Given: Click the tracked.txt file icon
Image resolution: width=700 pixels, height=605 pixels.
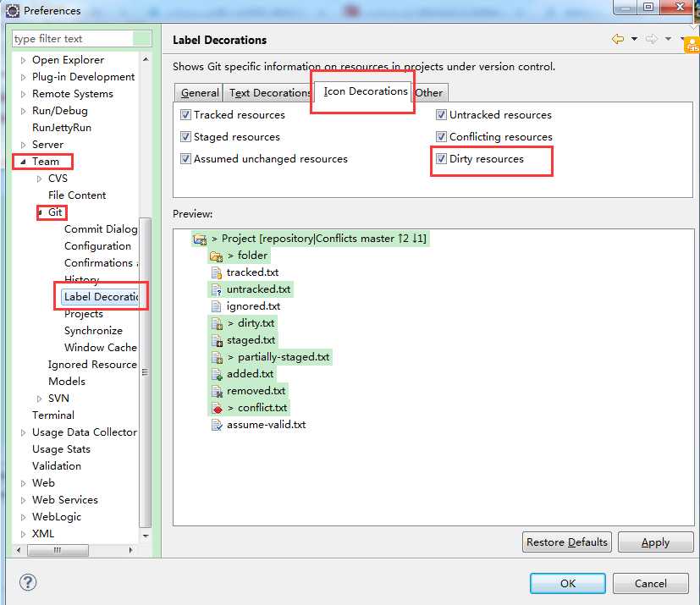Looking at the screenshot, I should (217, 272).
